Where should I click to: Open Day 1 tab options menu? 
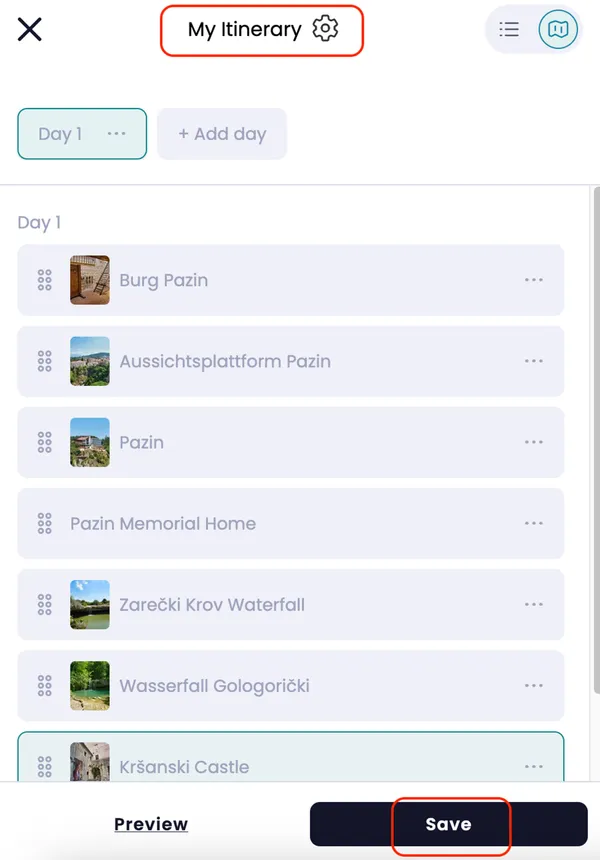point(116,134)
